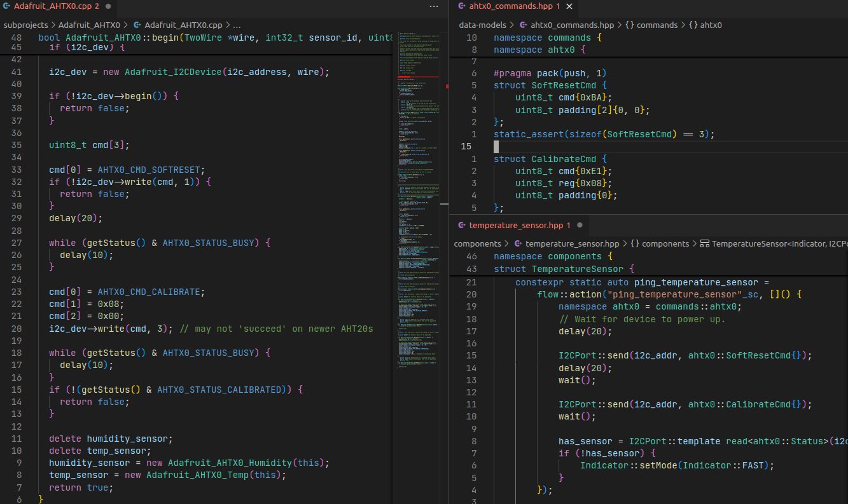Open the temperature_sensor.hpp breadcrumb
848x504 pixels.
572,244
